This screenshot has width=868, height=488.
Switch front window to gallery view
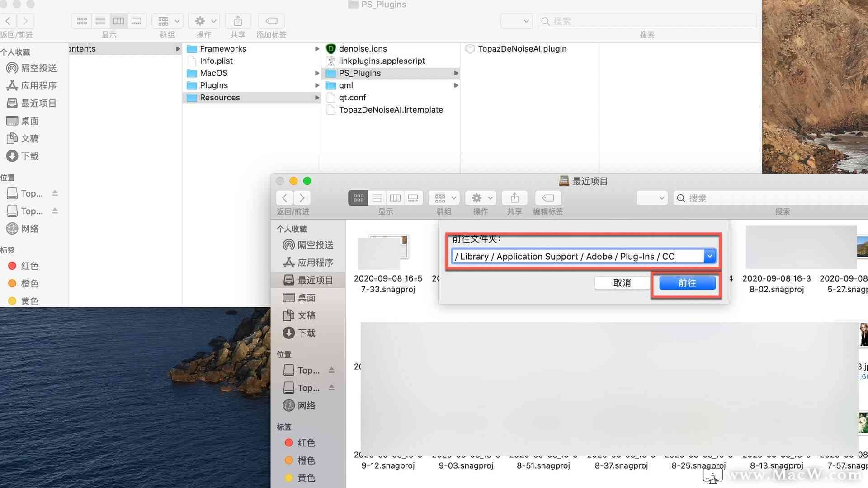click(x=413, y=198)
